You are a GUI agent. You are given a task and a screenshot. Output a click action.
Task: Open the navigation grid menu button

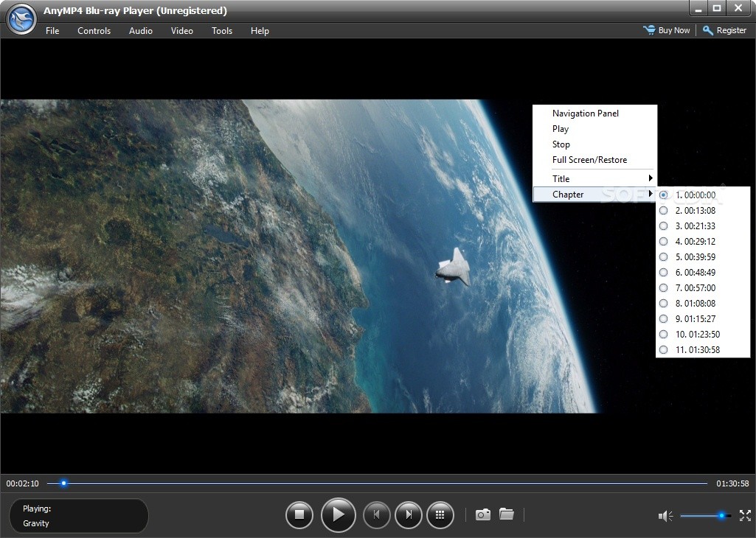click(x=440, y=515)
